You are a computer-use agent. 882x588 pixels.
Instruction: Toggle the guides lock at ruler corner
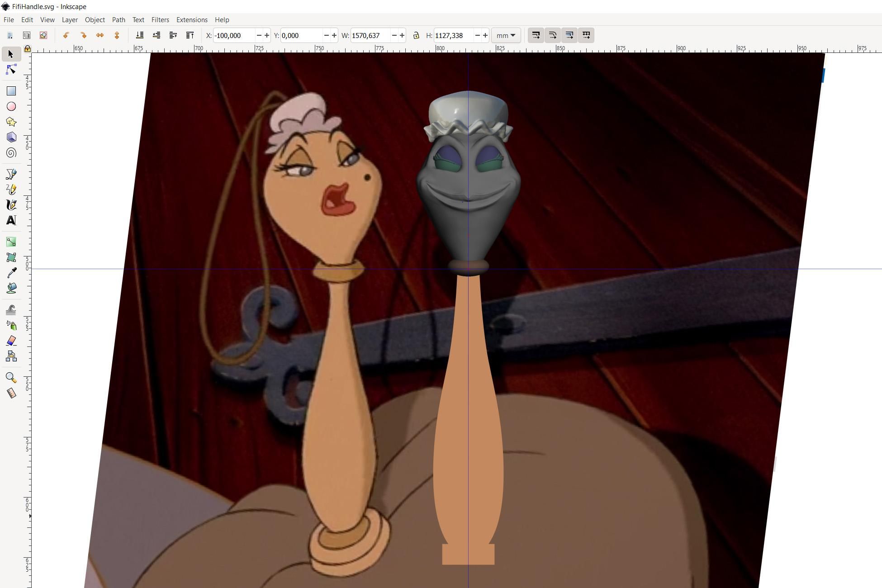point(28,48)
